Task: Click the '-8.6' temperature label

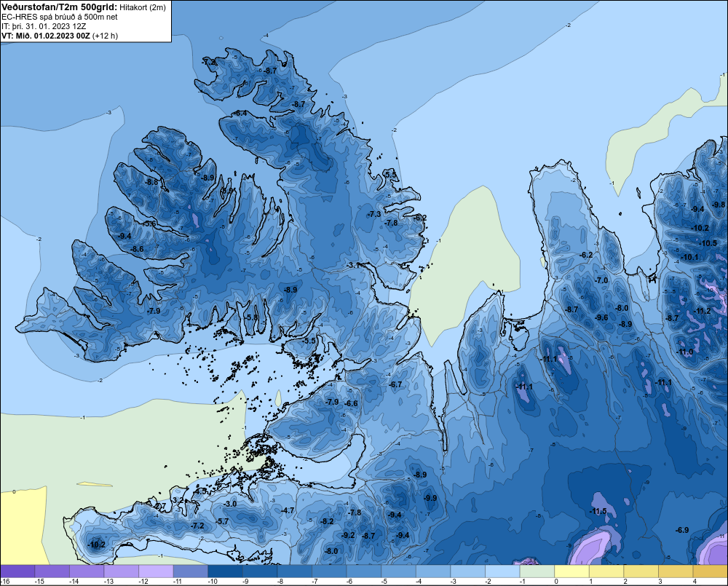Action: tap(137, 249)
